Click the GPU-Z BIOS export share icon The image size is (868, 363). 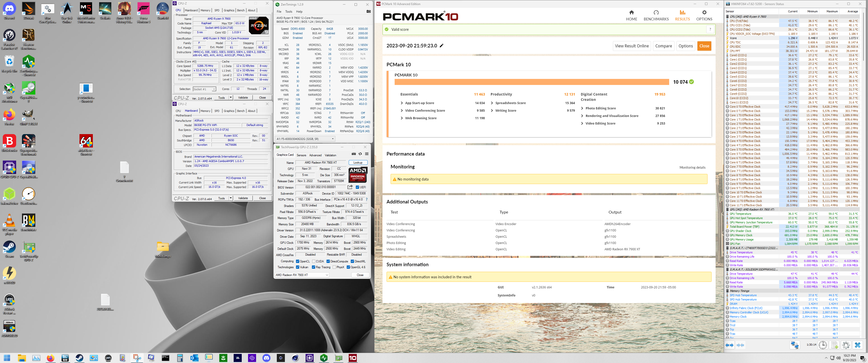pos(350,187)
